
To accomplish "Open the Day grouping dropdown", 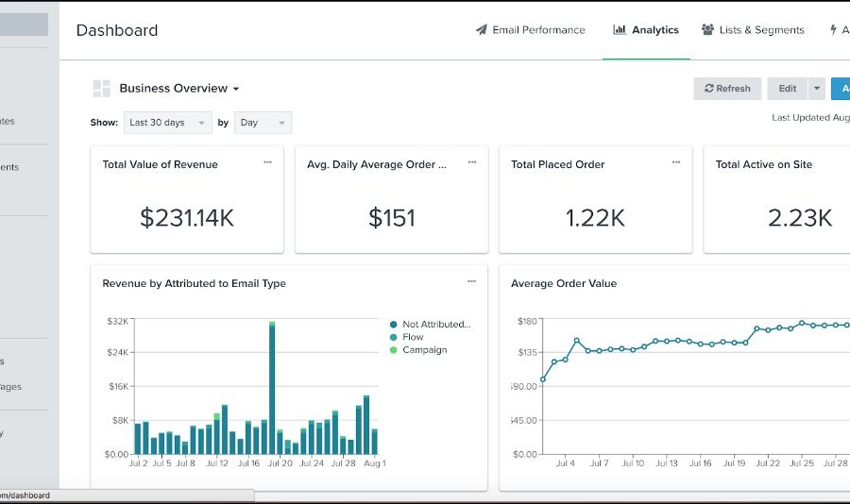I will point(263,123).
